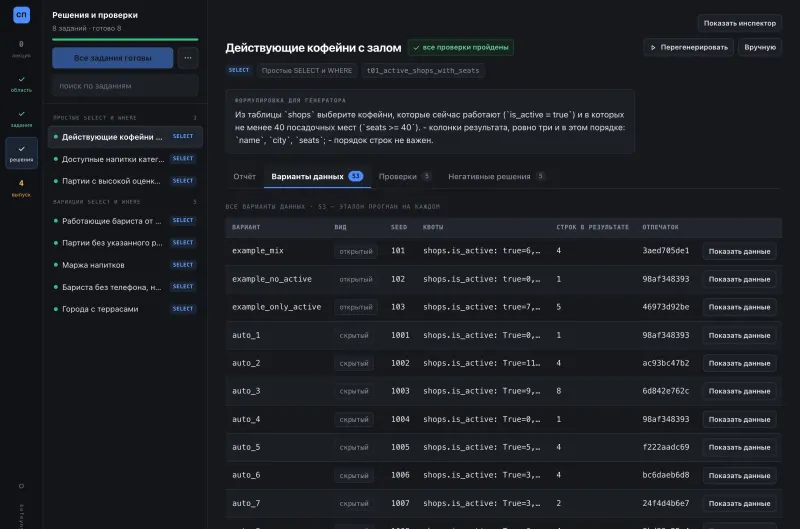Click fingerprint 6d842e762c
The height and width of the screenshot is (529, 800).
pos(665,391)
